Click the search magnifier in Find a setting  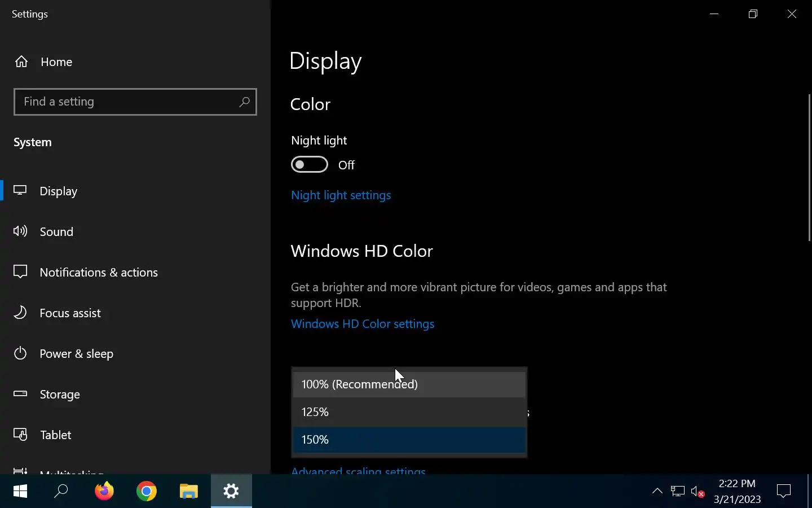tap(244, 102)
